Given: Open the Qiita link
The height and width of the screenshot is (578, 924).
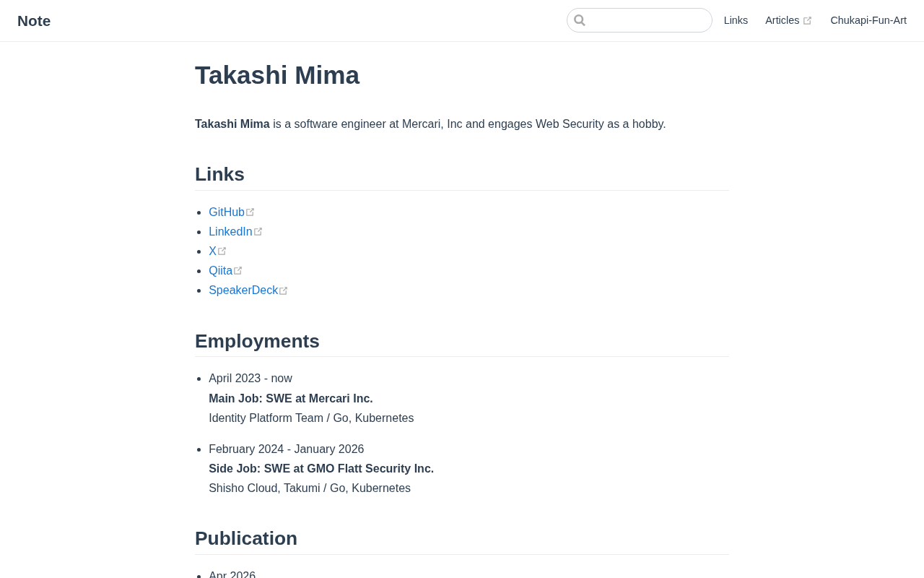Looking at the screenshot, I should point(221,270).
